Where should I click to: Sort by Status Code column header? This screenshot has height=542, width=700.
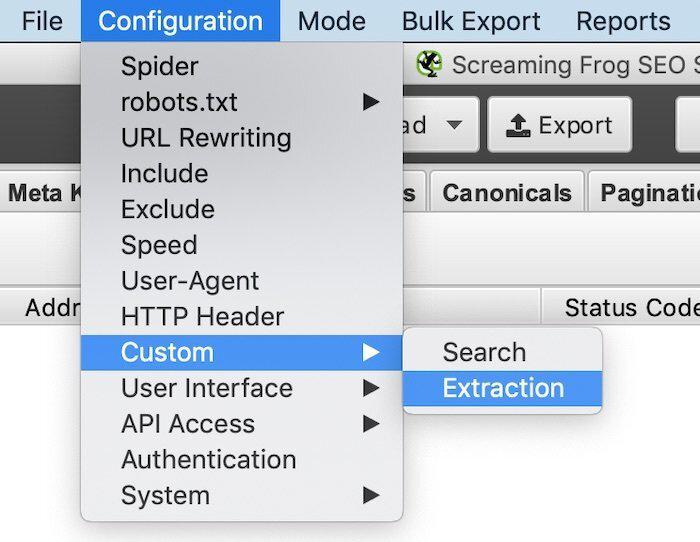point(628,307)
